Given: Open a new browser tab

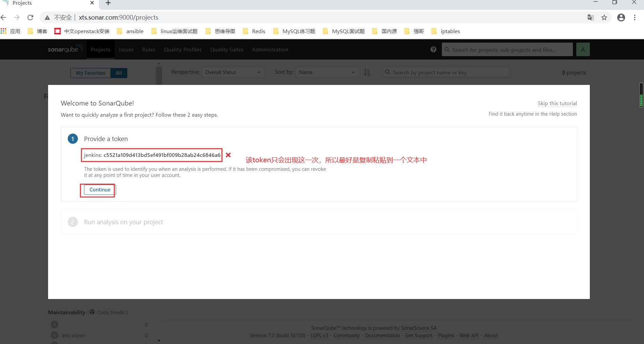Looking at the screenshot, I should pyautogui.click(x=108, y=3).
